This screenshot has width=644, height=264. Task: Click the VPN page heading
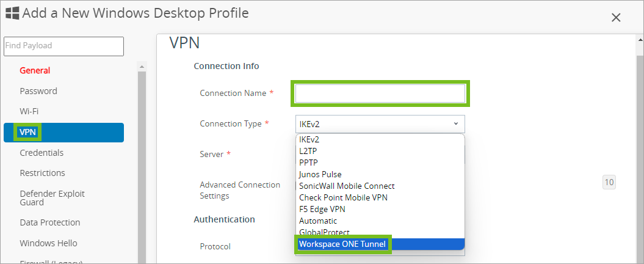[x=184, y=43]
